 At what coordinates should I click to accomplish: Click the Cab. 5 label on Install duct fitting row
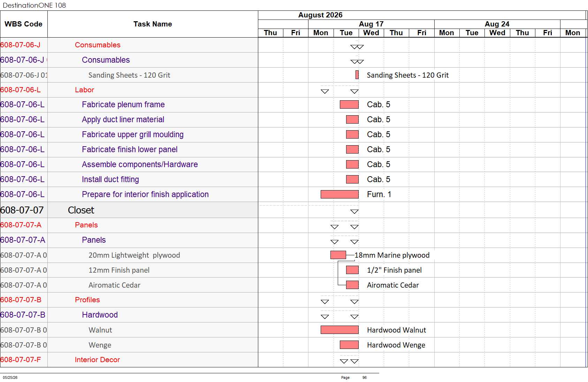tap(379, 179)
